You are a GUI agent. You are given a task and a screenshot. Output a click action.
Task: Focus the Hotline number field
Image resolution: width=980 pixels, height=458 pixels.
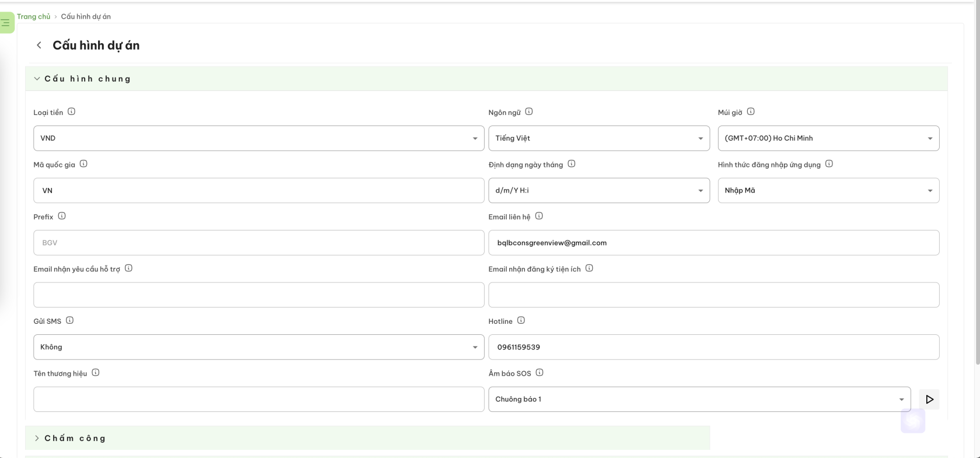pos(713,347)
